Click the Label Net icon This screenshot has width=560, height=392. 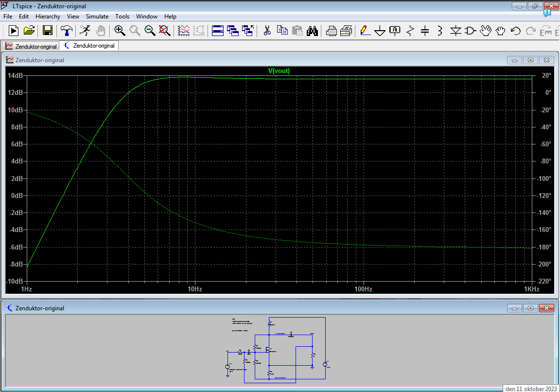[395, 31]
